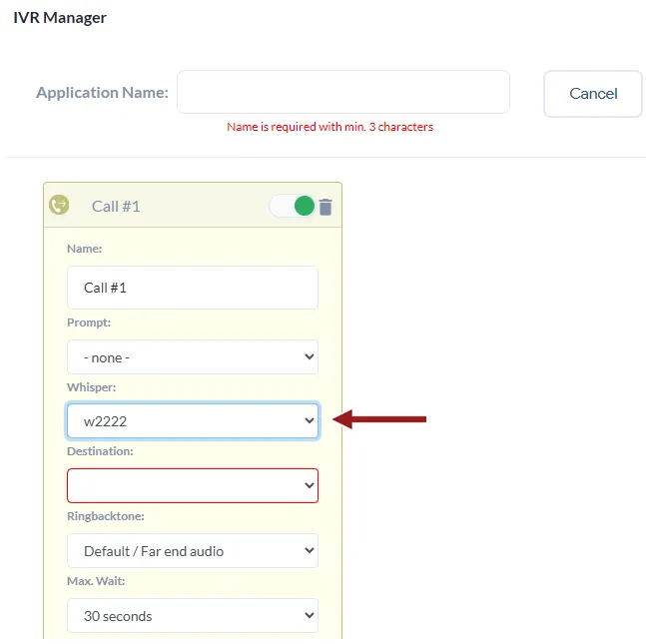
Task: Click the Call #1 header title
Action: (116, 206)
